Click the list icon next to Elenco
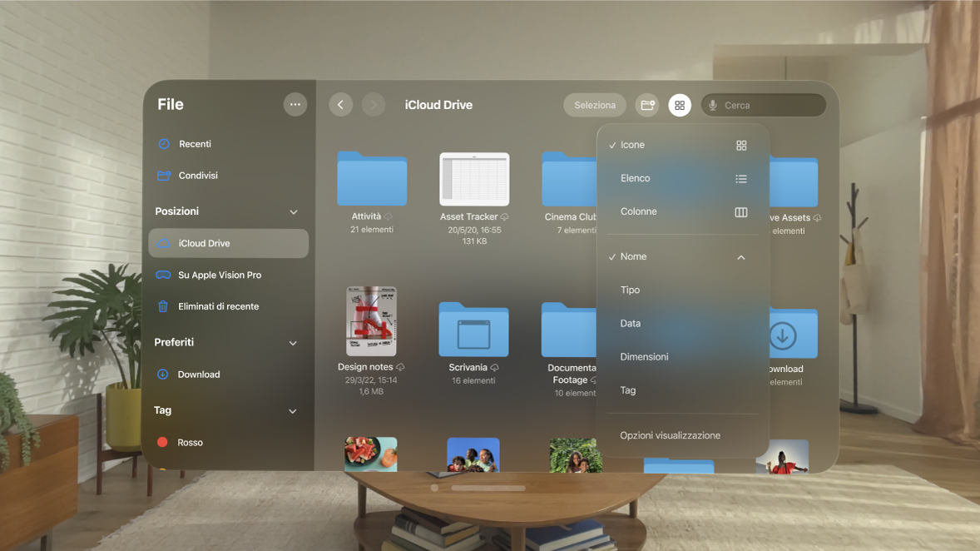980x551 pixels. (741, 179)
